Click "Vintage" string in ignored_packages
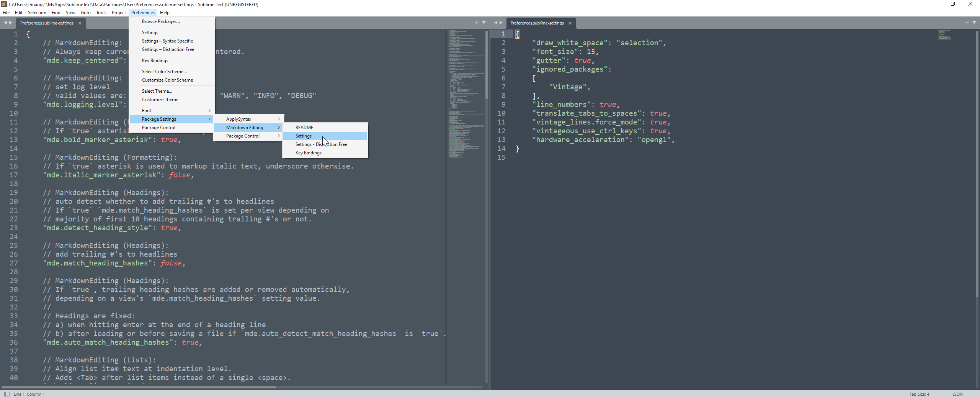 (x=568, y=87)
